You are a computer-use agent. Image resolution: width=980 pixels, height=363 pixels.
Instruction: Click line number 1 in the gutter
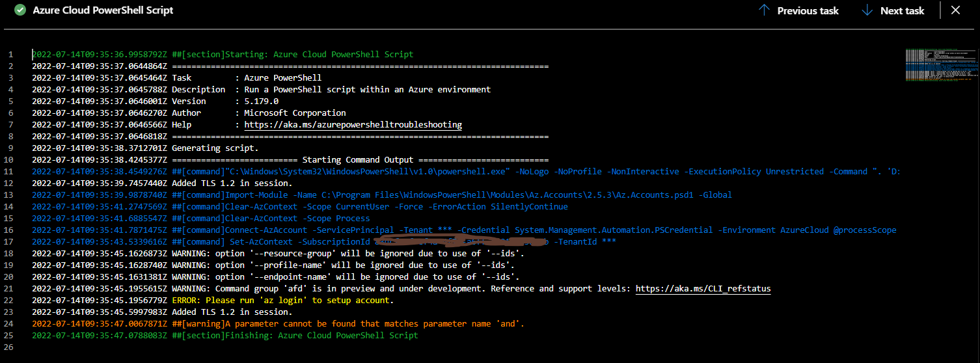point(10,54)
